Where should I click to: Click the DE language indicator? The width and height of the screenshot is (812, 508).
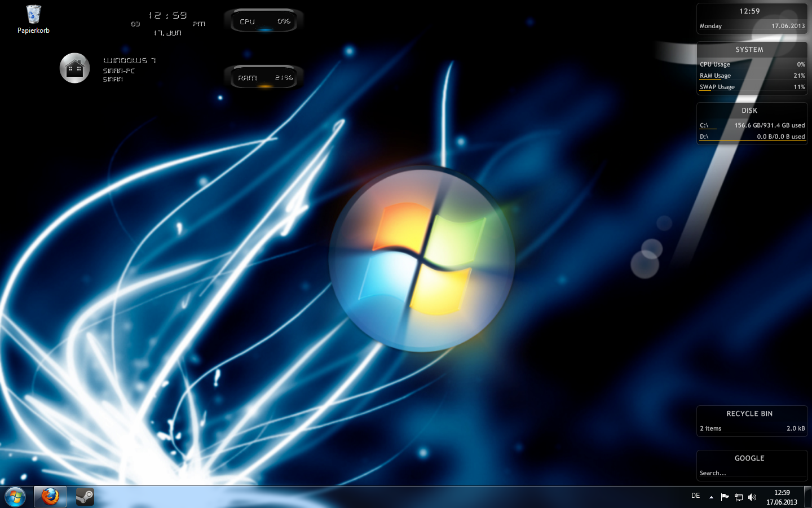click(x=695, y=496)
